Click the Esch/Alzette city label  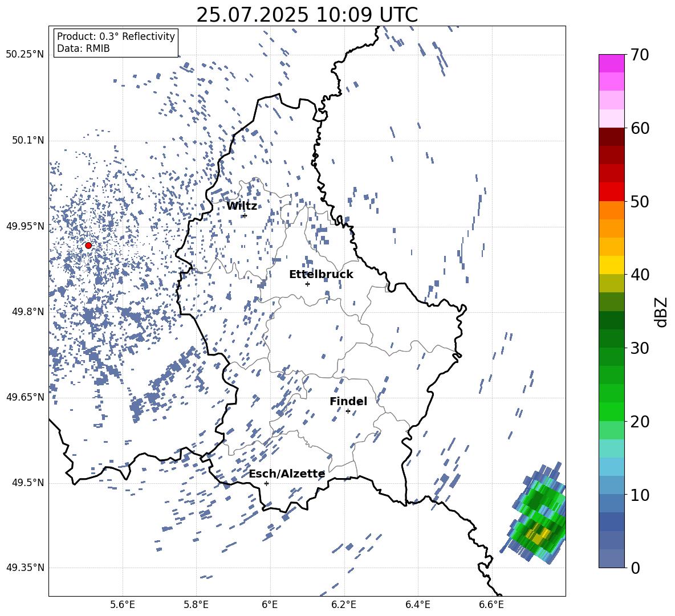coord(287,474)
